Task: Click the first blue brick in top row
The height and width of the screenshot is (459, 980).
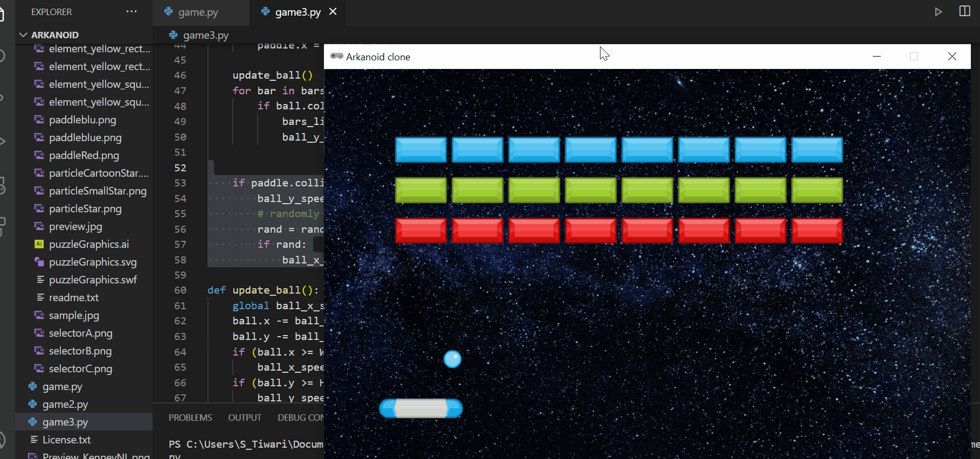Action: 421,150
